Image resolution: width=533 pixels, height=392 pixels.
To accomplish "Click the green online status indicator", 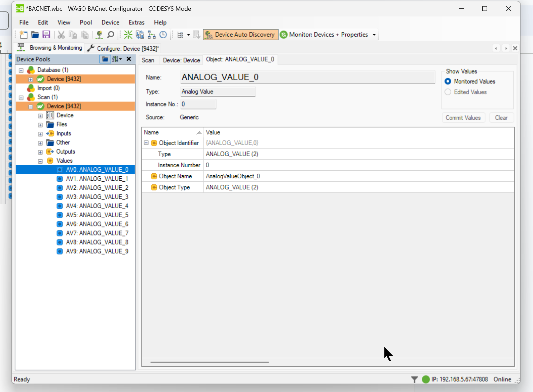I will 426,379.
